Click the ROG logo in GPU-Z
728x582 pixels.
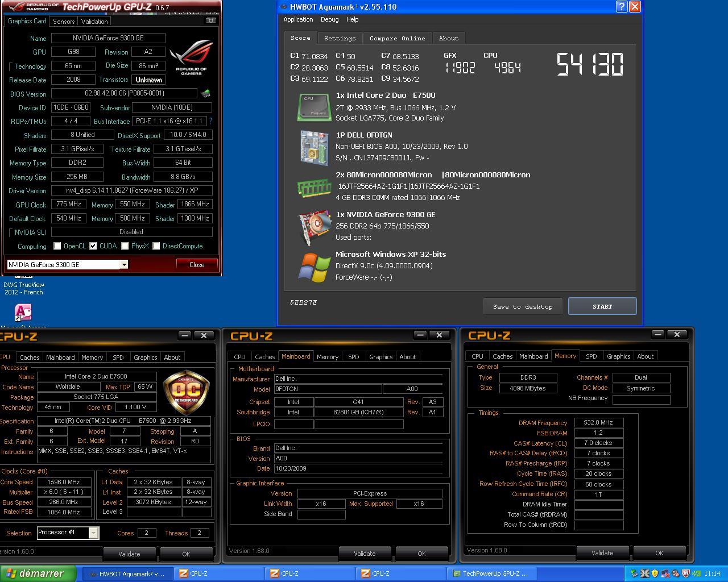coord(191,57)
